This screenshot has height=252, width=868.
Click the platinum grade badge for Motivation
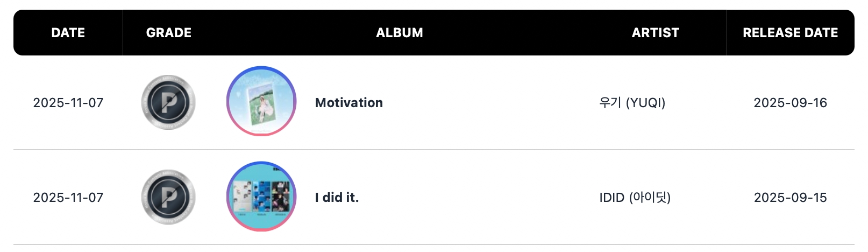coord(168,102)
